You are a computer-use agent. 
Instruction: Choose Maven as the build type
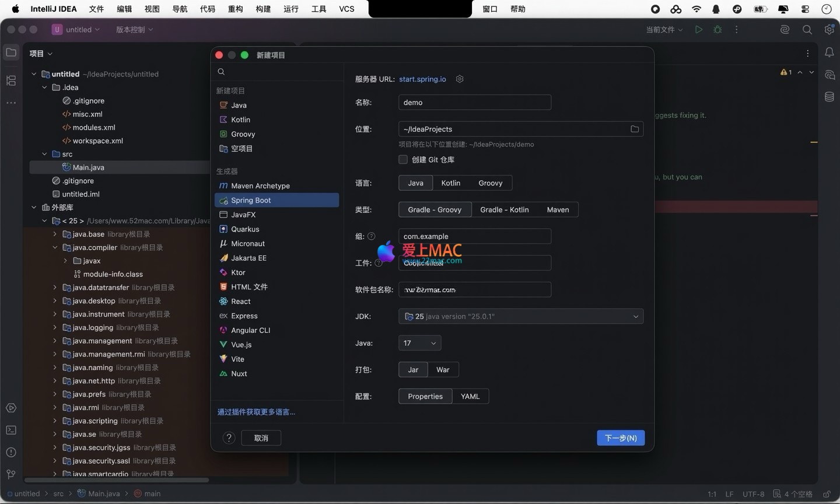558,210
